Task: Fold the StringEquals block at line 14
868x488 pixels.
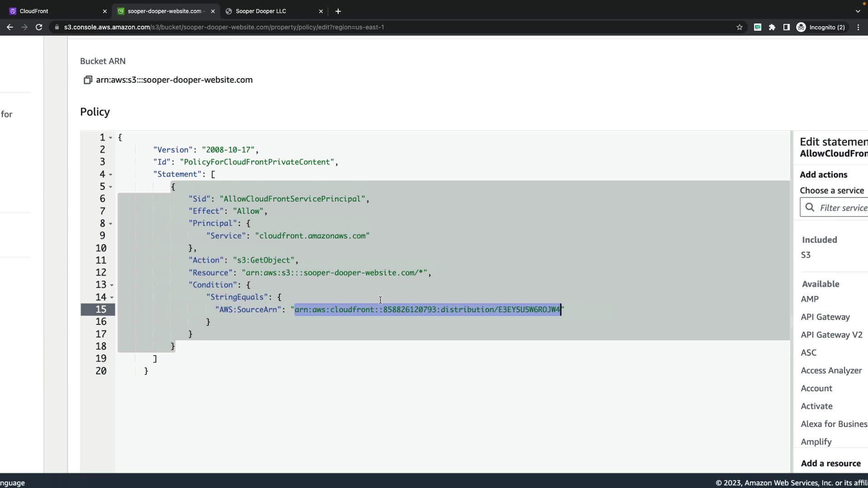Action: pyautogui.click(x=112, y=297)
